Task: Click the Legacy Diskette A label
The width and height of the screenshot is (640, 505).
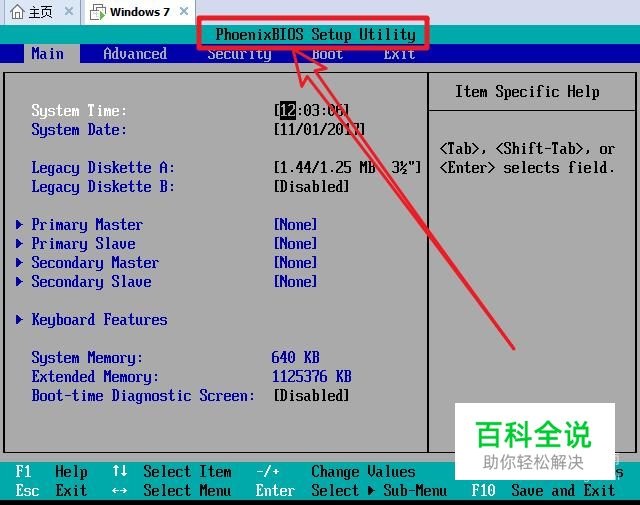Action: [x=103, y=168]
